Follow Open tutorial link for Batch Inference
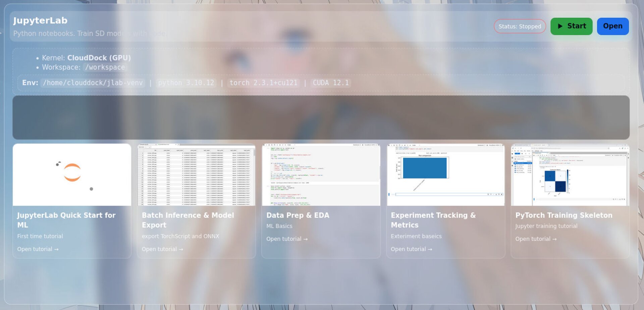This screenshot has width=644, height=310. (x=162, y=249)
